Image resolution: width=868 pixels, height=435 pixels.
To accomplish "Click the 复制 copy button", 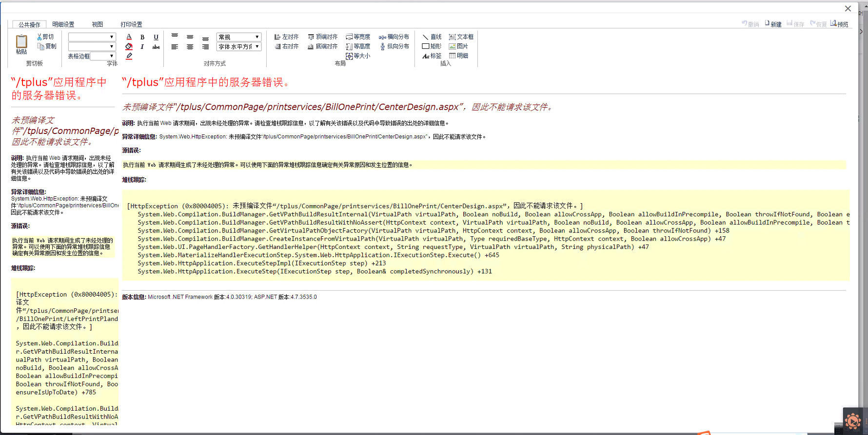I will point(47,46).
